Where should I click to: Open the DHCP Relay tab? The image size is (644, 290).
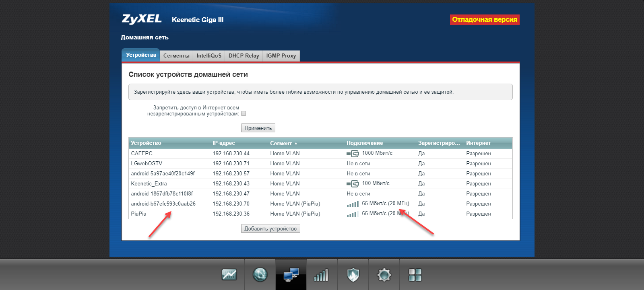tap(244, 56)
